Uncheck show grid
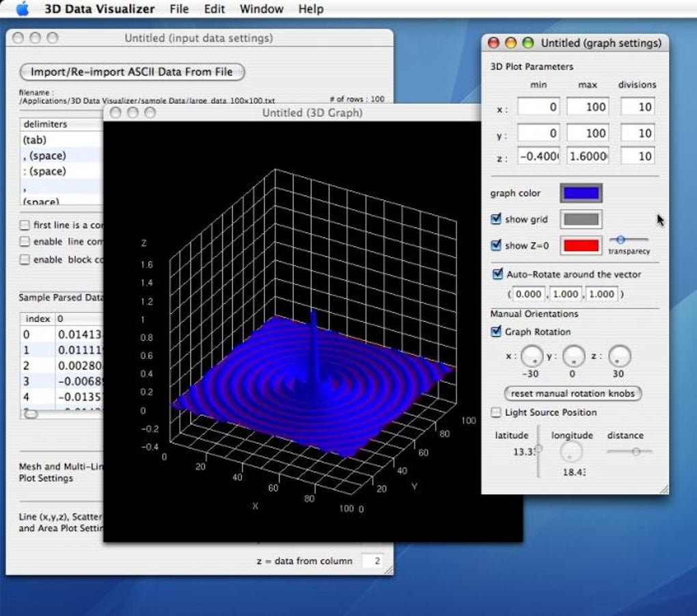This screenshot has height=616, width=697. click(495, 219)
